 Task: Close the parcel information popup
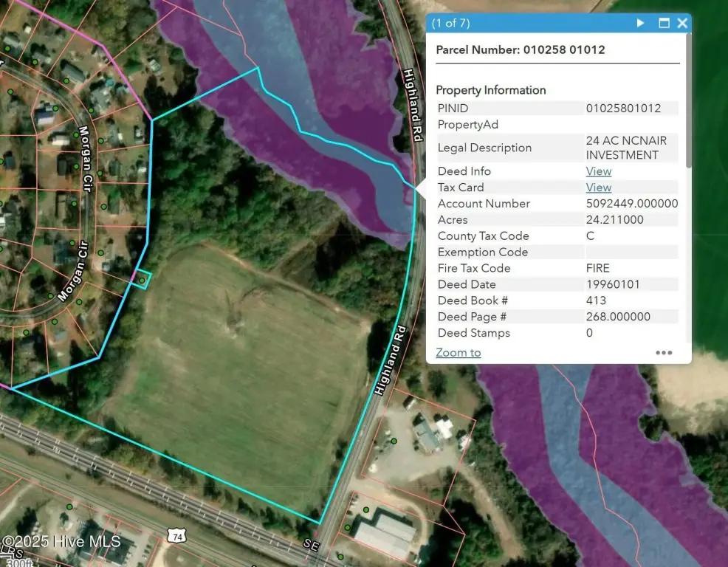682,23
